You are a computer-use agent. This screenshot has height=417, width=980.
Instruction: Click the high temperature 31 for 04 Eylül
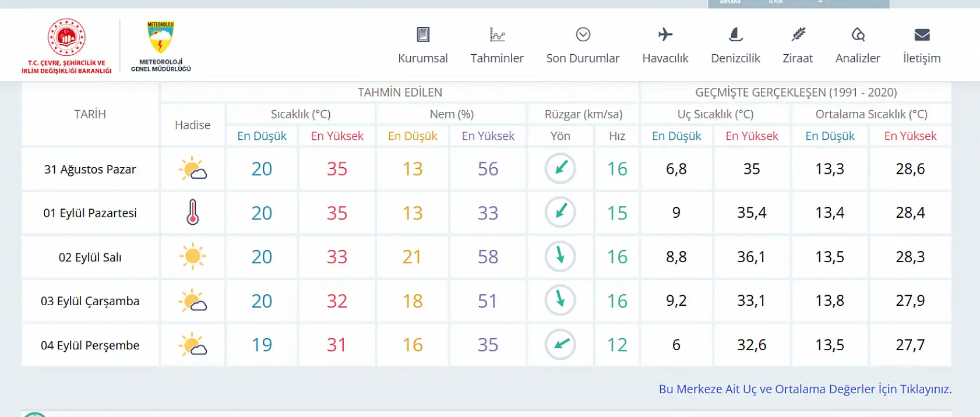[x=337, y=345]
